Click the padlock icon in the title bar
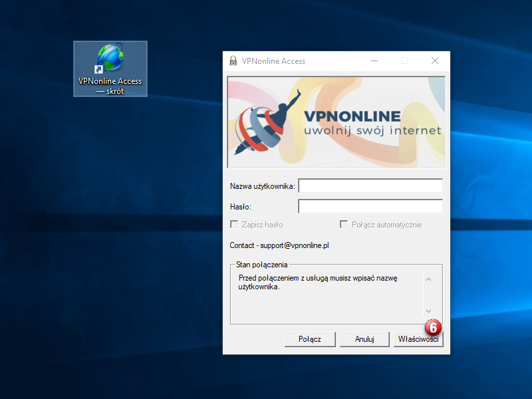This screenshot has width=532, height=399. pyautogui.click(x=233, y=61)
